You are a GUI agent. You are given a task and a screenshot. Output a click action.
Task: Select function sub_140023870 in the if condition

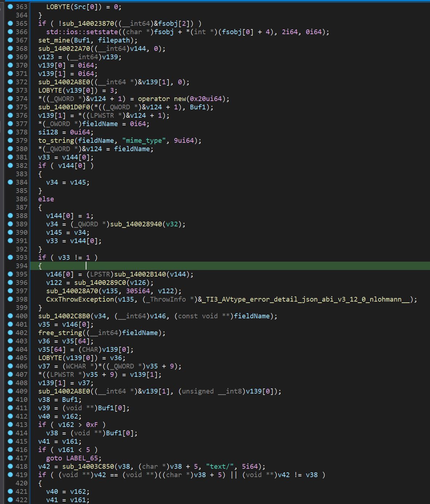tap(88, 24)
